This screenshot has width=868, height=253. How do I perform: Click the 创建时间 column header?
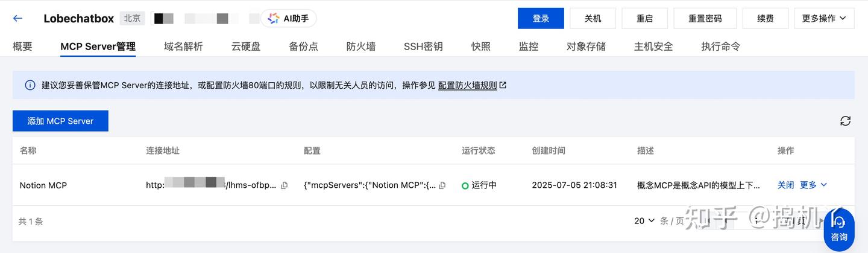549,150
